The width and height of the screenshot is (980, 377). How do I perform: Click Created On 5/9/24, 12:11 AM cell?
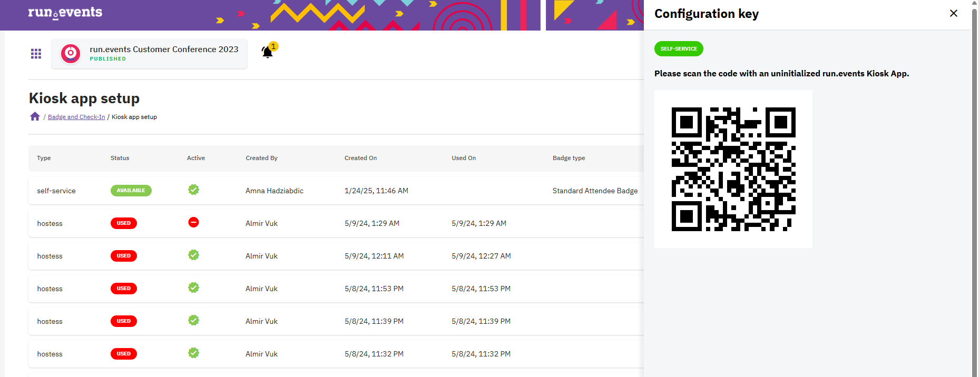375,256
